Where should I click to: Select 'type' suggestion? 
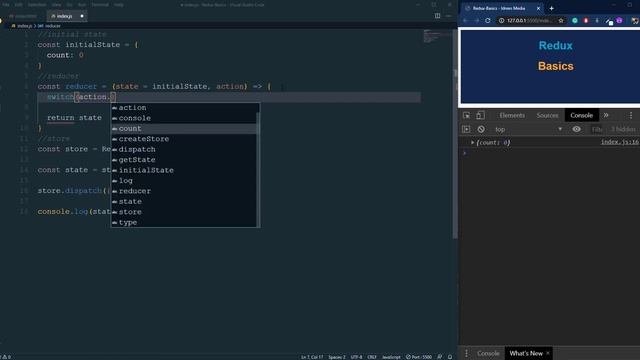[x=184, y=222]
